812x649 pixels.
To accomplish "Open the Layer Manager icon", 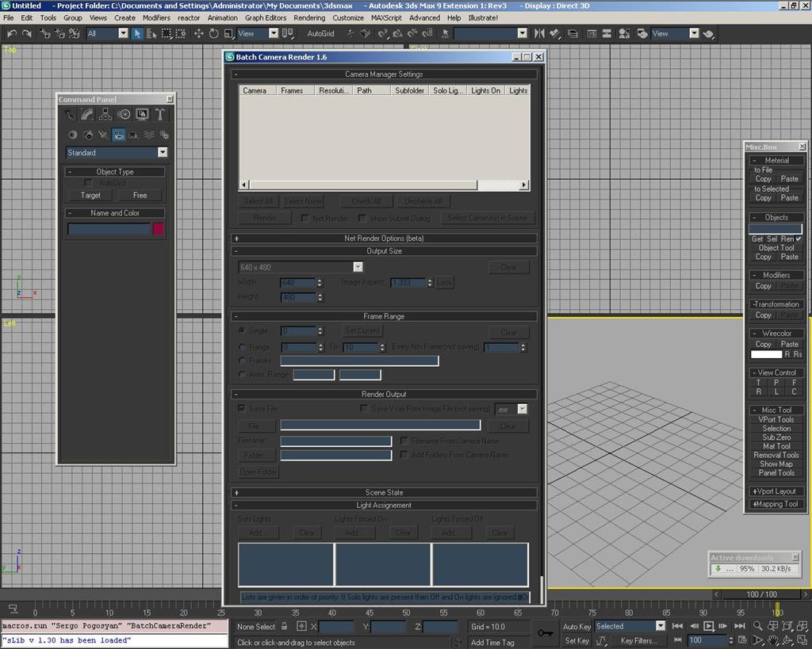I will click(573, 33).
